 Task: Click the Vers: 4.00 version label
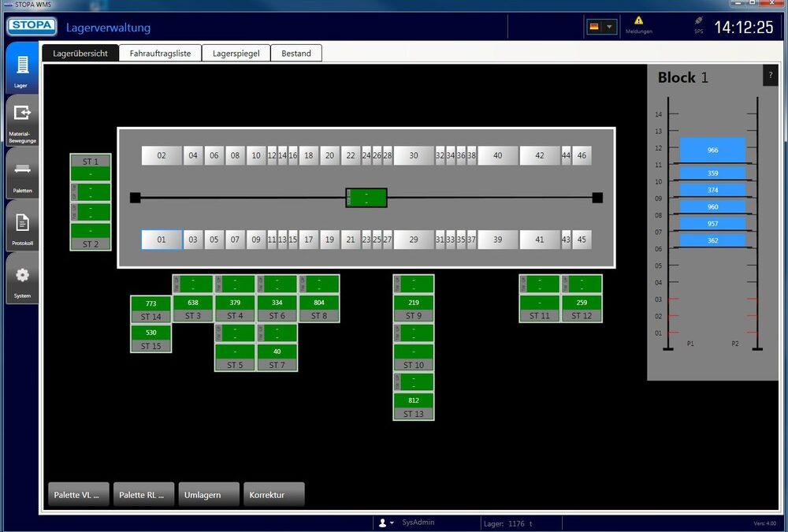[765, 523]
